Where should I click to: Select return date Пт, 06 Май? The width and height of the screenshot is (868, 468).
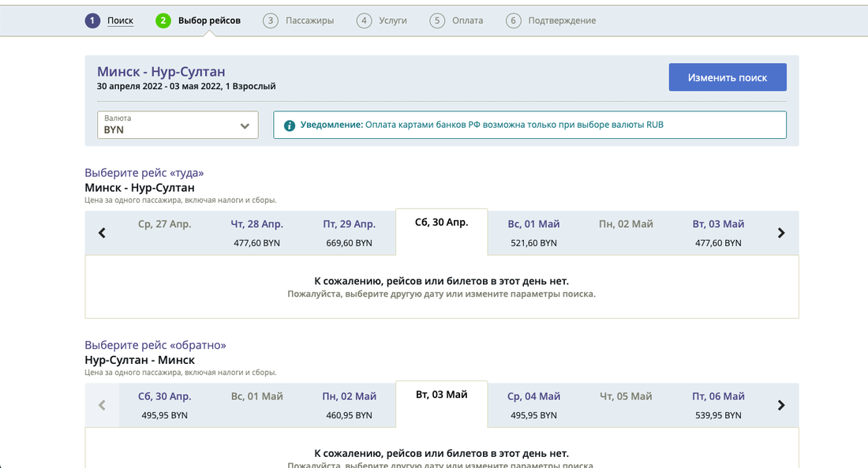click(x=718, y=405)
